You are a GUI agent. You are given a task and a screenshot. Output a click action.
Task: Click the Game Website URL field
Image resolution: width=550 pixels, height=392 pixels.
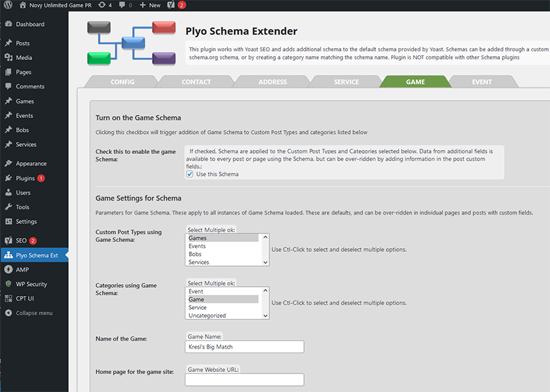(244, 380)
